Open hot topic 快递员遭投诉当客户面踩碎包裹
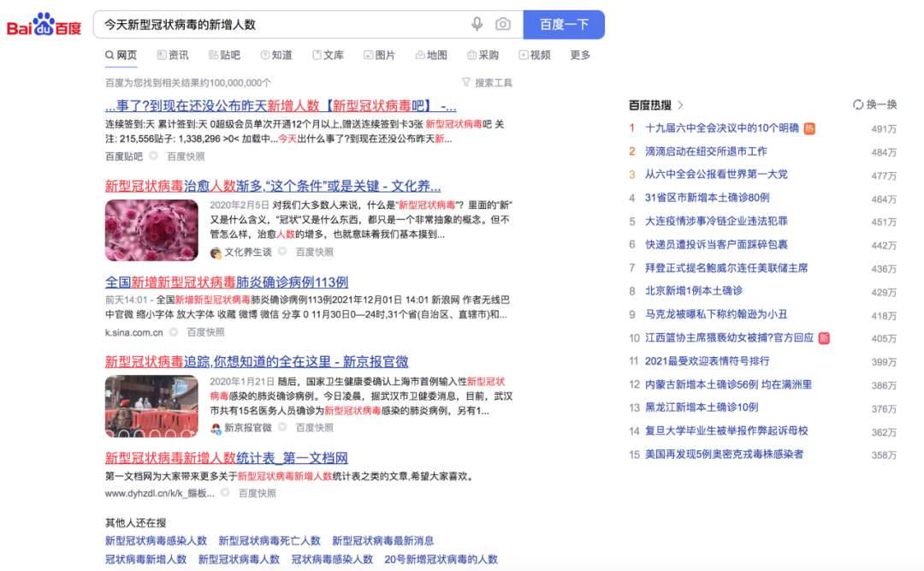 (716, 245)
